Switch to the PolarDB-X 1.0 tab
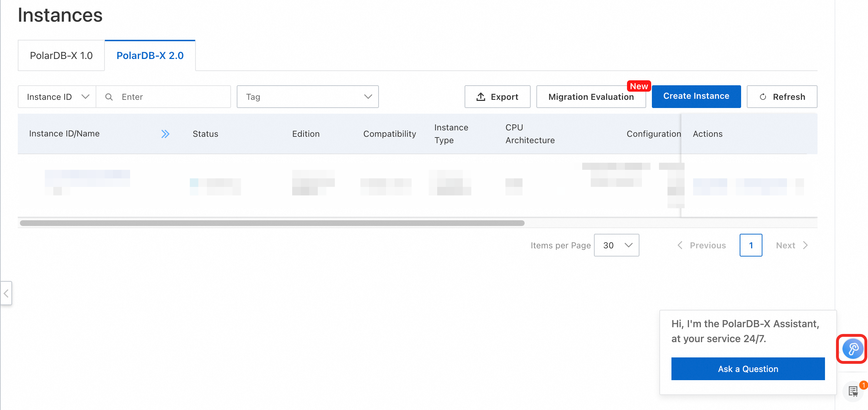The image size is (868, 410). pyautogui.click(x=61, y=56)
